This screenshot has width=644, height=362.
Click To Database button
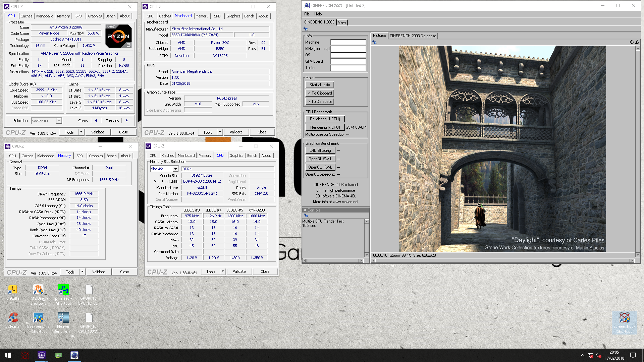click(320, 102)
